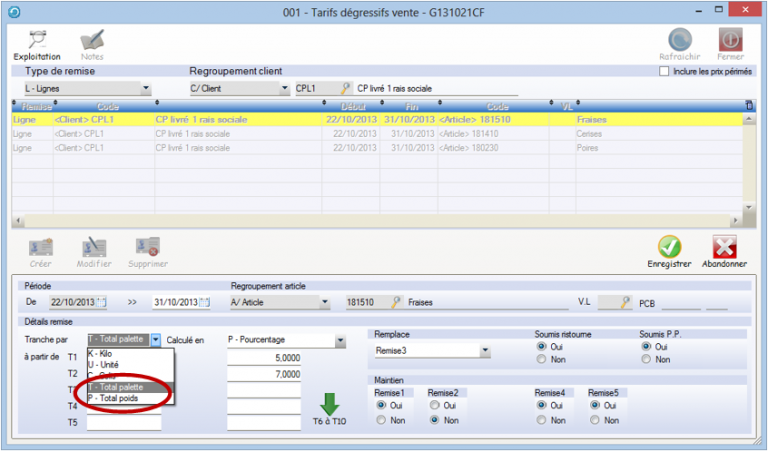Enable Inclure les prix périmés checkbox

tap(664, 72)
